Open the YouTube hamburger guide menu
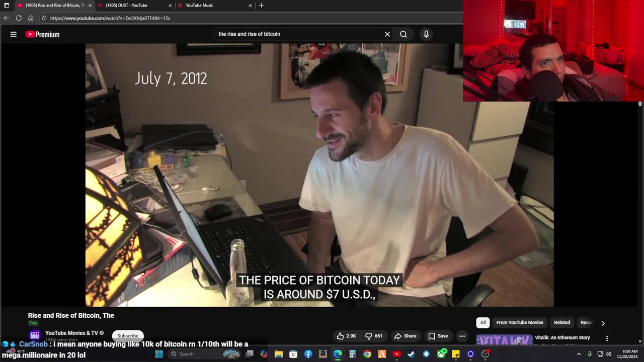This screenshot has width=644, height=362. click(x=14, y=34)
